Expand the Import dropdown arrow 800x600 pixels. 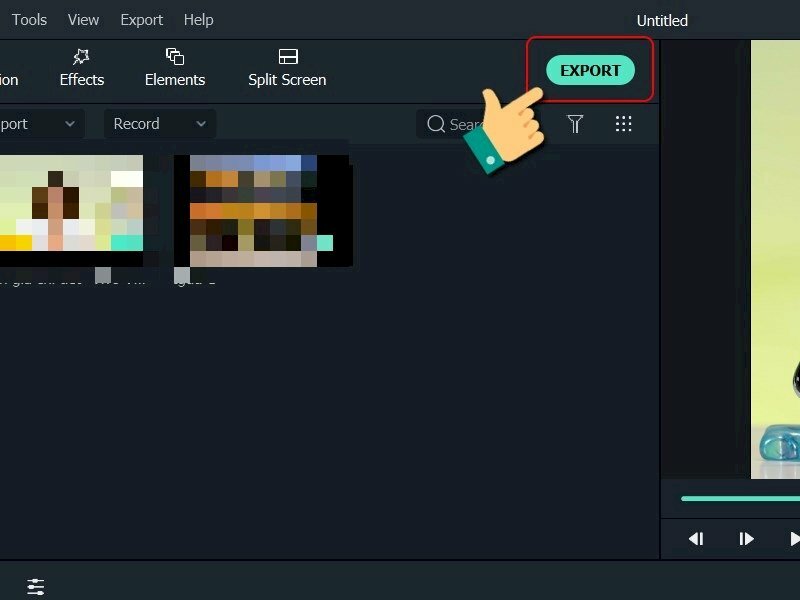point(70,124)
